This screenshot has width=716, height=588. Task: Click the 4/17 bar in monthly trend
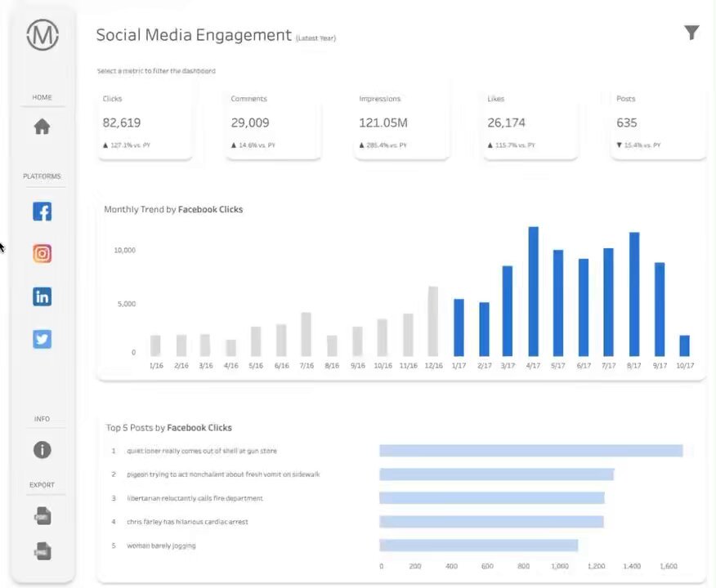click(x=534, y=292)
